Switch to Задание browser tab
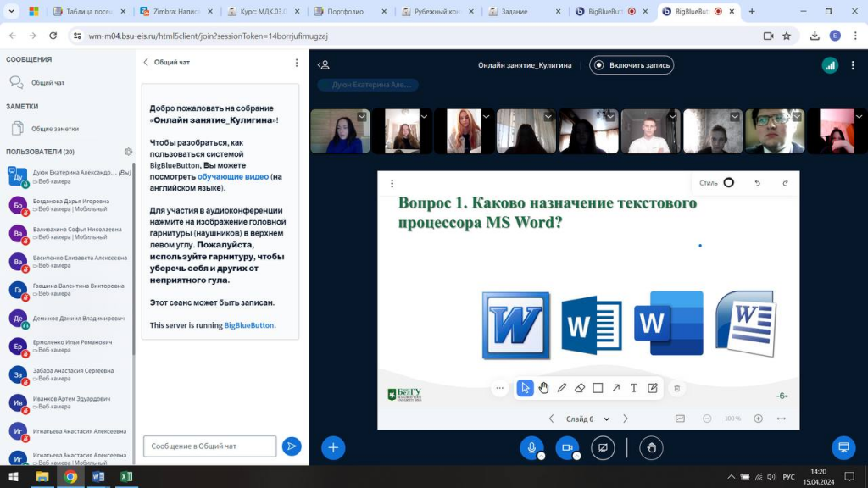The height and width of the screenshot is (488, 868). 524,11
